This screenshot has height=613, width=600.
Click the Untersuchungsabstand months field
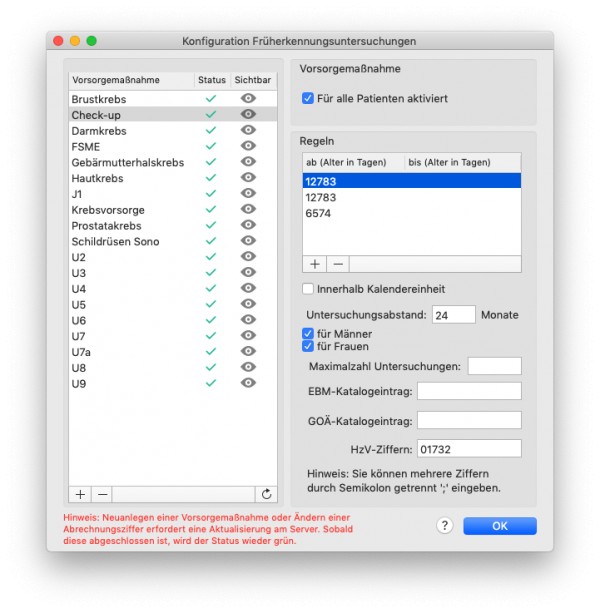point(453,315)
